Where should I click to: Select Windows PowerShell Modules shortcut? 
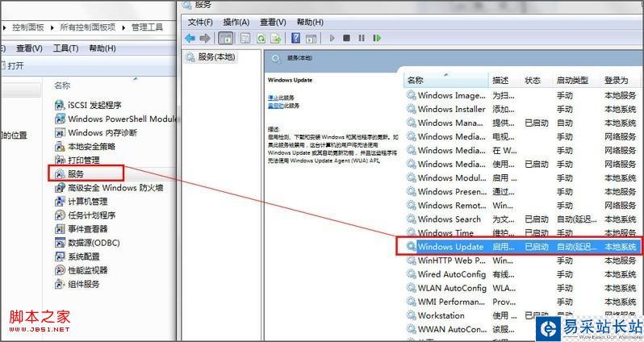(x=116, y=119)
